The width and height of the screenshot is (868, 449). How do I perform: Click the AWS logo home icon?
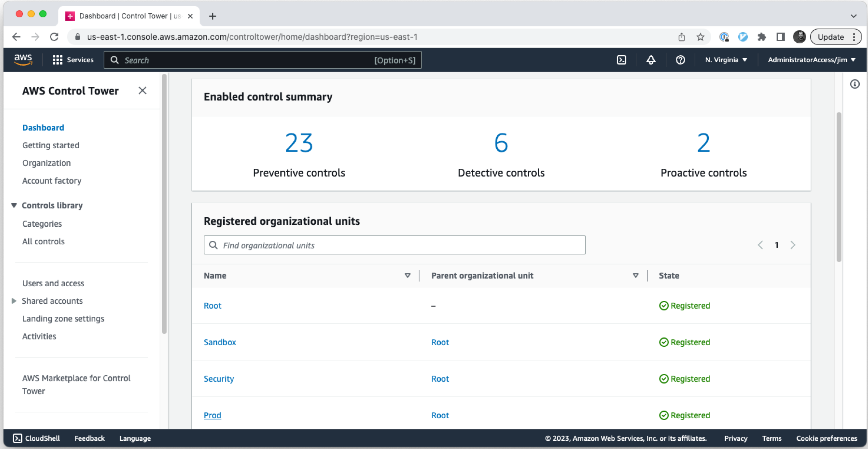pyautogui.click(x=23, y=60)
